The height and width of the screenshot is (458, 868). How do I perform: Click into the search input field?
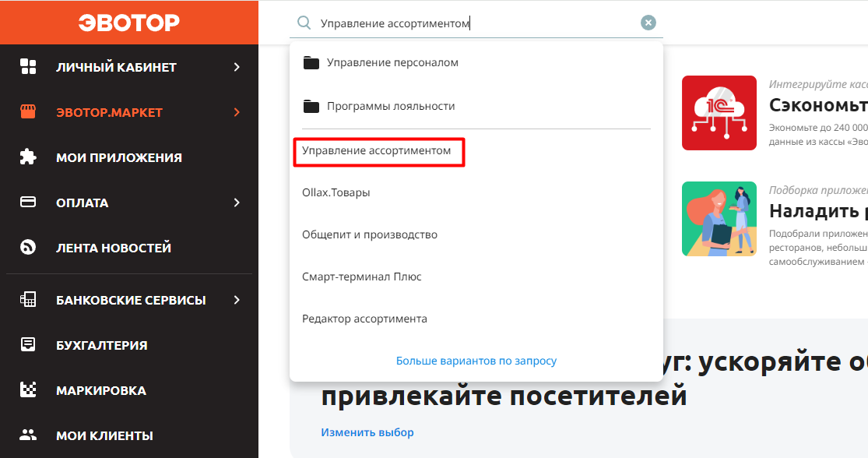[x=476, y=23]
